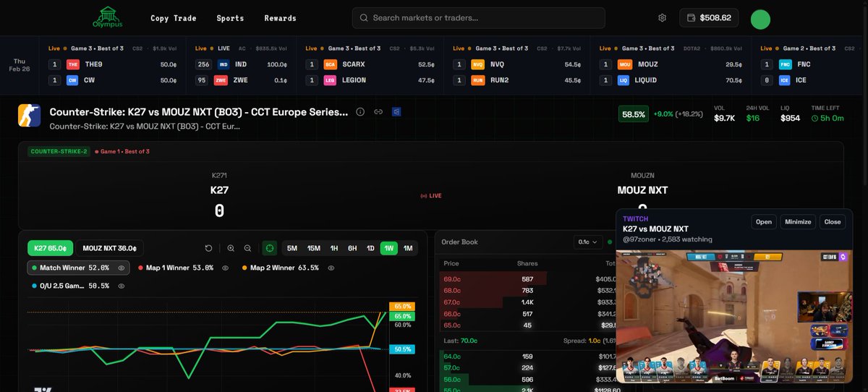Reset the chart with the refresh icon

(x=209, y=248)
